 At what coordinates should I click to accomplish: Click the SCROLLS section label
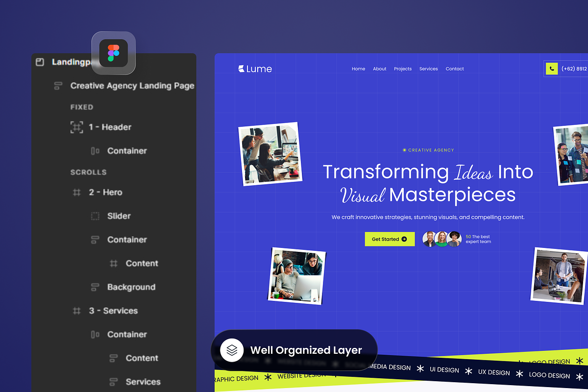pyautogui.click(x=89, y=172)
